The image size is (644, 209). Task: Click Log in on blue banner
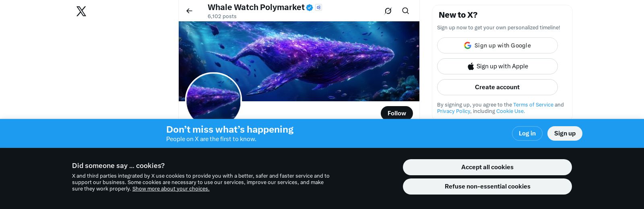point(527,133)
